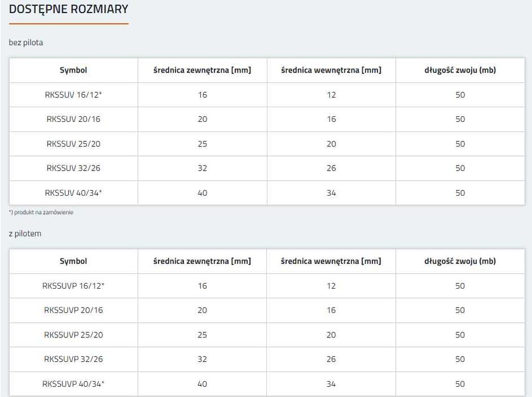The height and width of the screenshot is (397, 532).
Task: Click the DOSTĘPNE ROZMIARY heading
Action: pyautogui.click(x=69, y=10)
